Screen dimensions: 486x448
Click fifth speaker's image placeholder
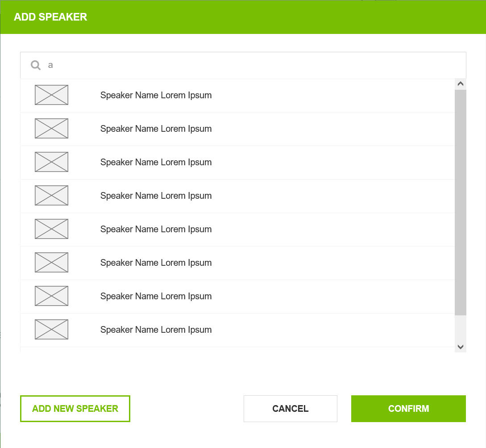pos(51,229)
